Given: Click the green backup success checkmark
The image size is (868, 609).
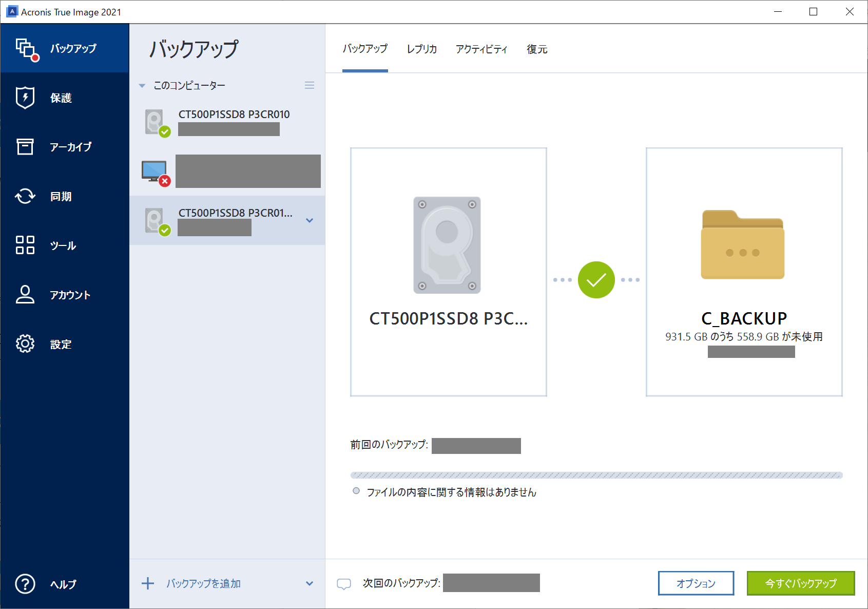Looking at the screenshot, I should pos(596,280).
